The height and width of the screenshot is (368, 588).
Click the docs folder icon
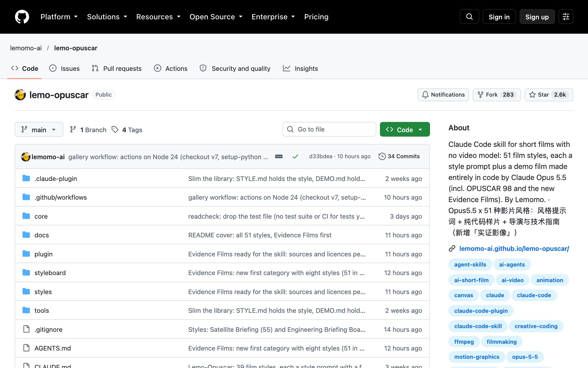[26, 235]
